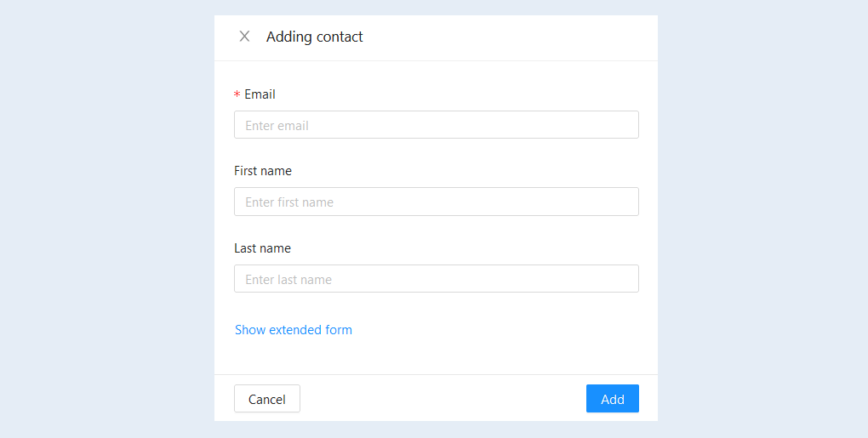Click blank dialog area below extended form link

pos(437,356)
